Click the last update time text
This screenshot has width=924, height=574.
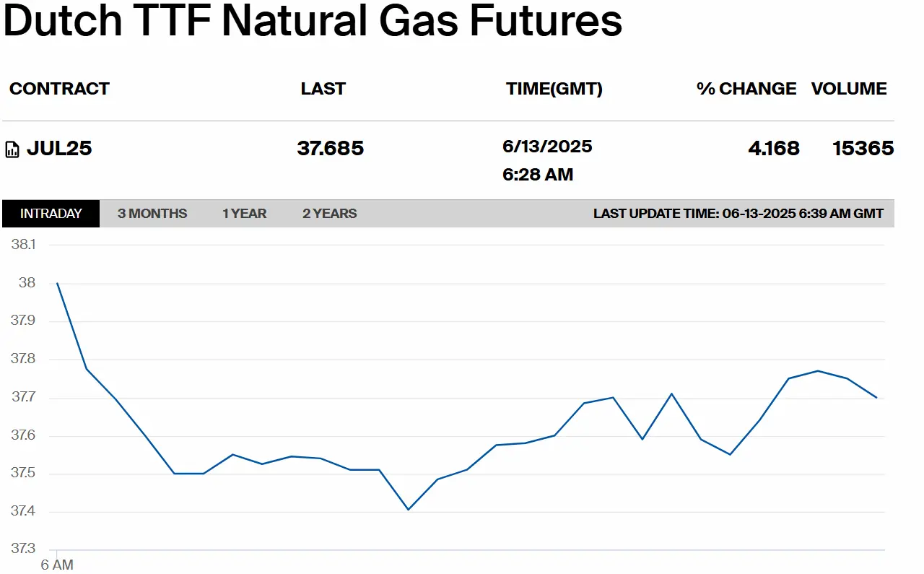click(738, 214)
